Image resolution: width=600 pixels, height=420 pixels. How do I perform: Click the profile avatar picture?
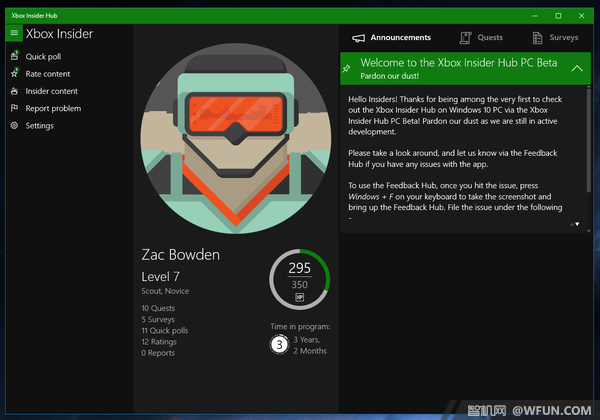pyautogui.click(x=236, y=138)
